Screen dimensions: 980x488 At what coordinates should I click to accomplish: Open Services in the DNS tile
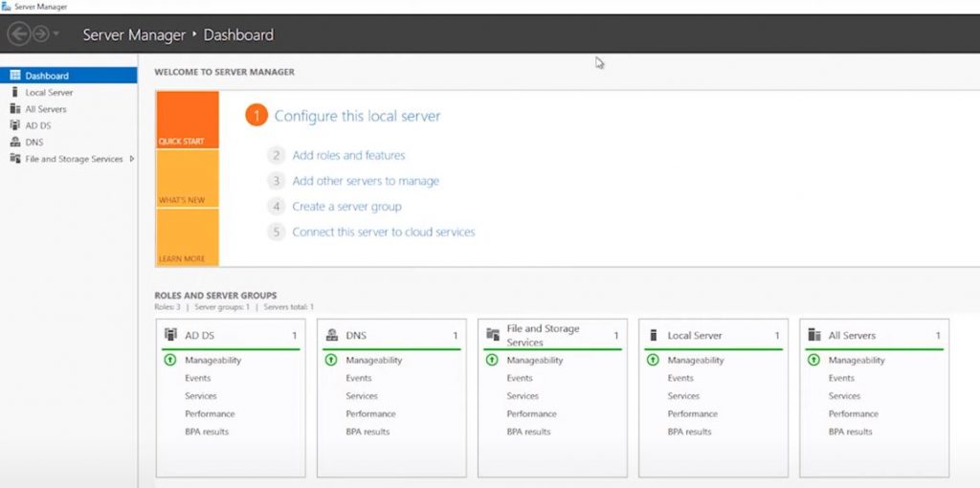point(362,396)
